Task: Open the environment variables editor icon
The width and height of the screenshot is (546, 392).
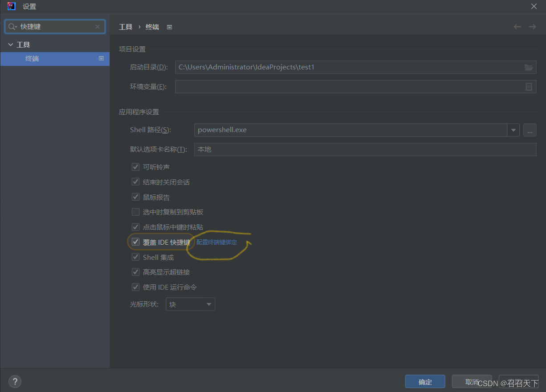Action: pyautogui.click(x=529, y=86)
